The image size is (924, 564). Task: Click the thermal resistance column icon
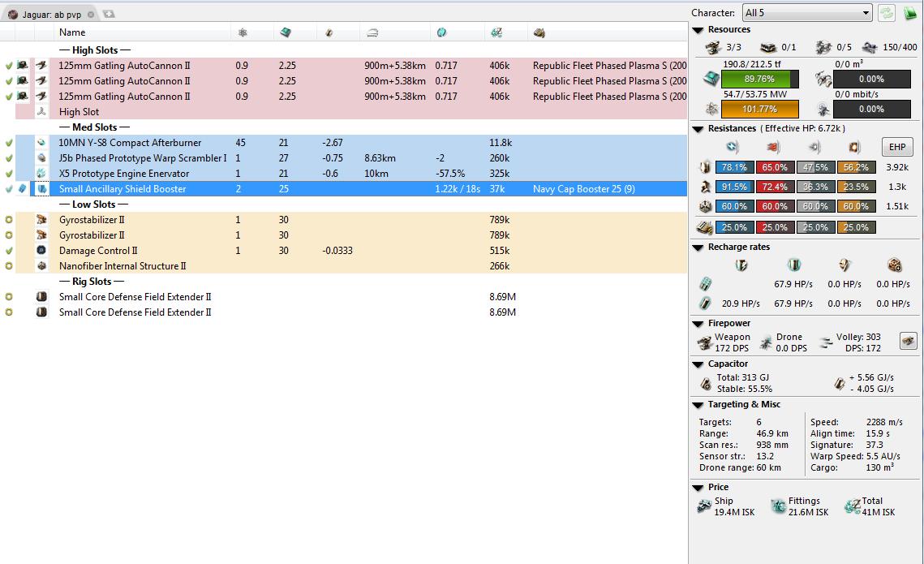[x=773, y=147]
